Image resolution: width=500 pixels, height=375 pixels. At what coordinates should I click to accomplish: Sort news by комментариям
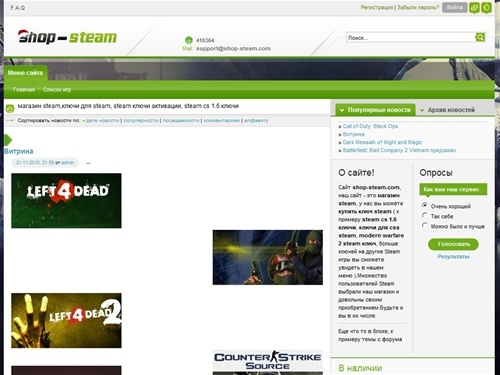point(222,120)
